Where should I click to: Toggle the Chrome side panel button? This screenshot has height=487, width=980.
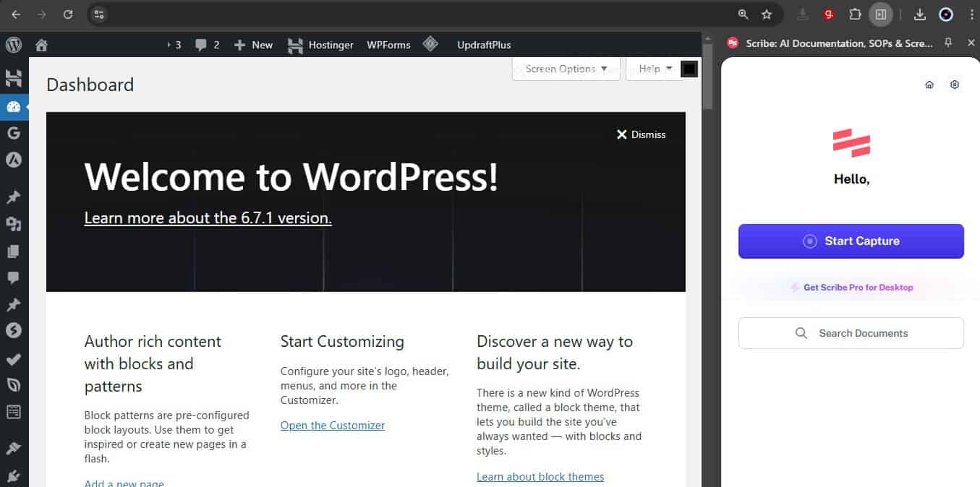(x=881, y=14)
